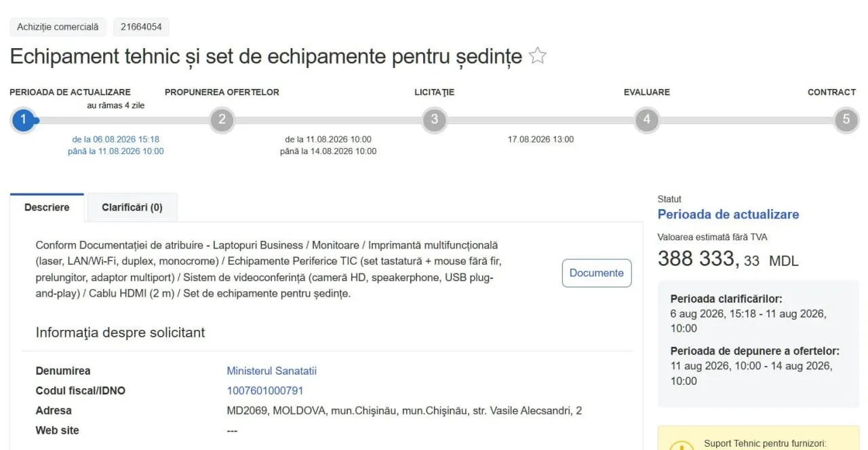Switch to the Clarificări (0) tab
This screenshot has width=868, height=450.
pos(132,208)
